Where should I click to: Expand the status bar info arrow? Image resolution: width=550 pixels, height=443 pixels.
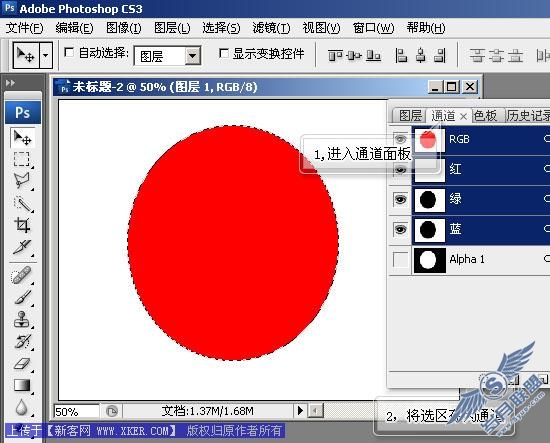point(300,410)
